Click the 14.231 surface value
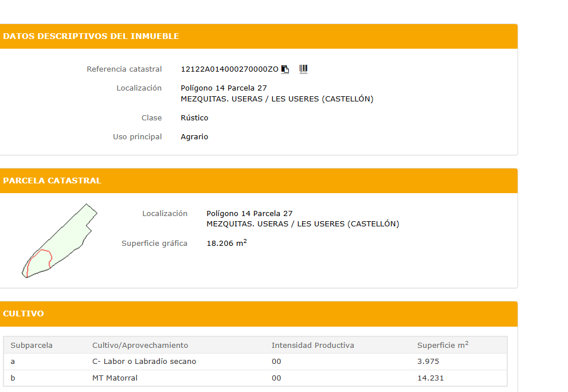This screenshot has height=392, width=568. tap(430, 378)
